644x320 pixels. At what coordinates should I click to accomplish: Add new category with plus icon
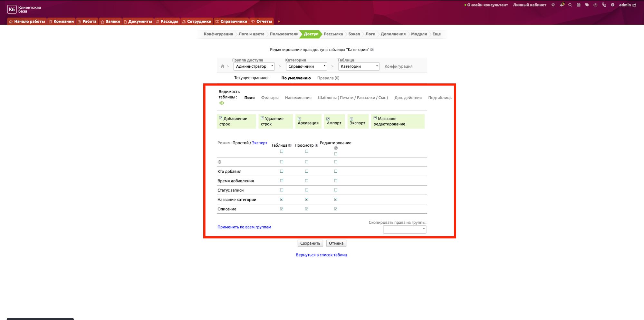click(279, 22)
